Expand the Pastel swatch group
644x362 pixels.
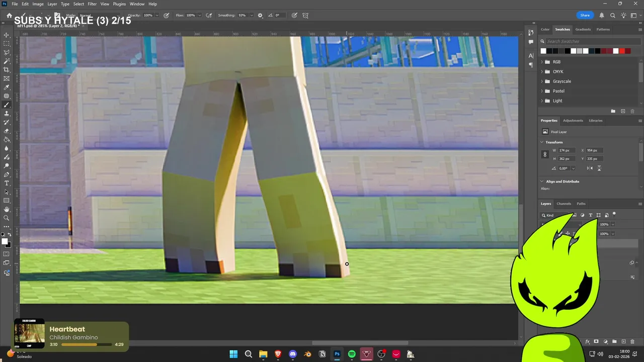(x=542, y=91)
